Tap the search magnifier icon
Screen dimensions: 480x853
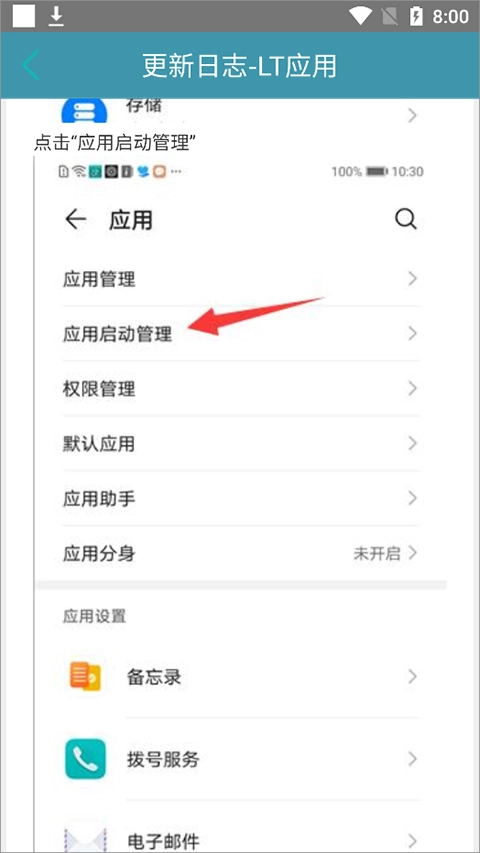[405, 220]
